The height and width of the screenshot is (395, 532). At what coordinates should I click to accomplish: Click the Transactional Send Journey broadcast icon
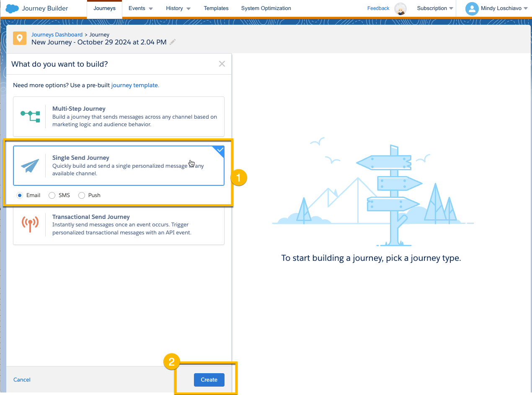pos(30,223)
